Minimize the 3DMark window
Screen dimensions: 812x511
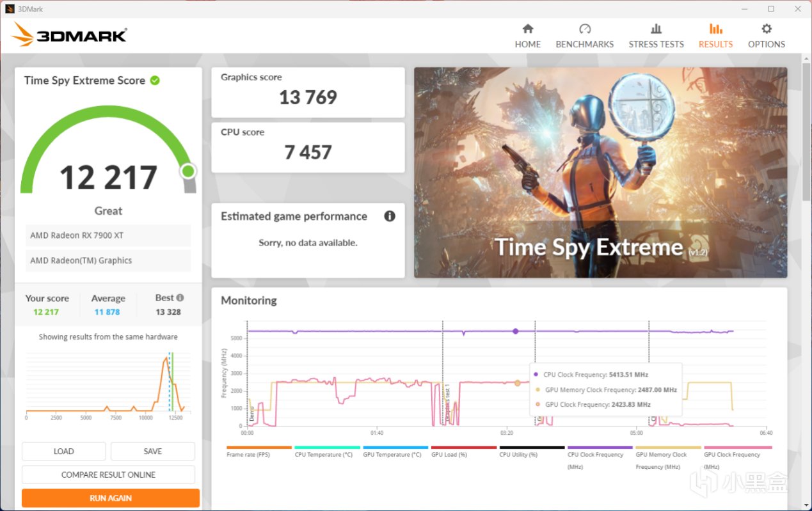click(744, 9)
